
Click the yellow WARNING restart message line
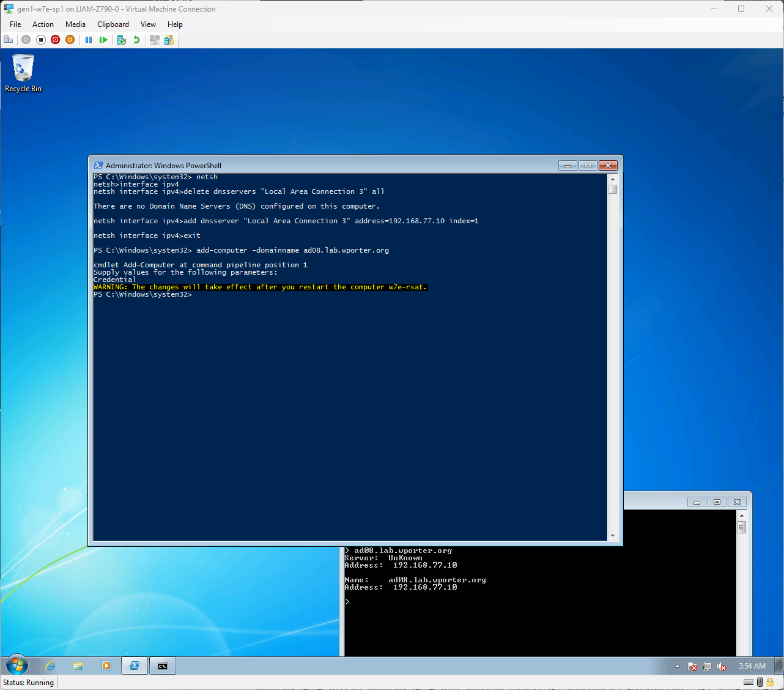pos(260,287)
